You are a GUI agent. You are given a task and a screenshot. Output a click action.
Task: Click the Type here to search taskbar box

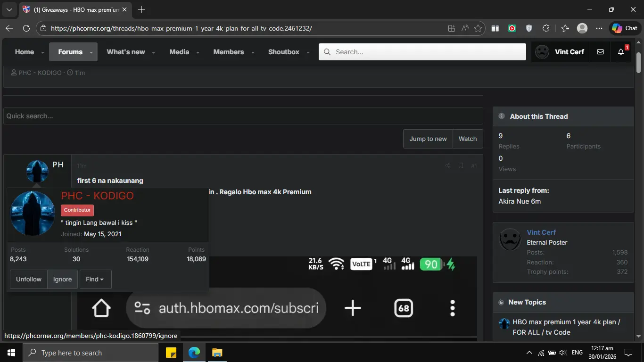click(x=91, y=353)
